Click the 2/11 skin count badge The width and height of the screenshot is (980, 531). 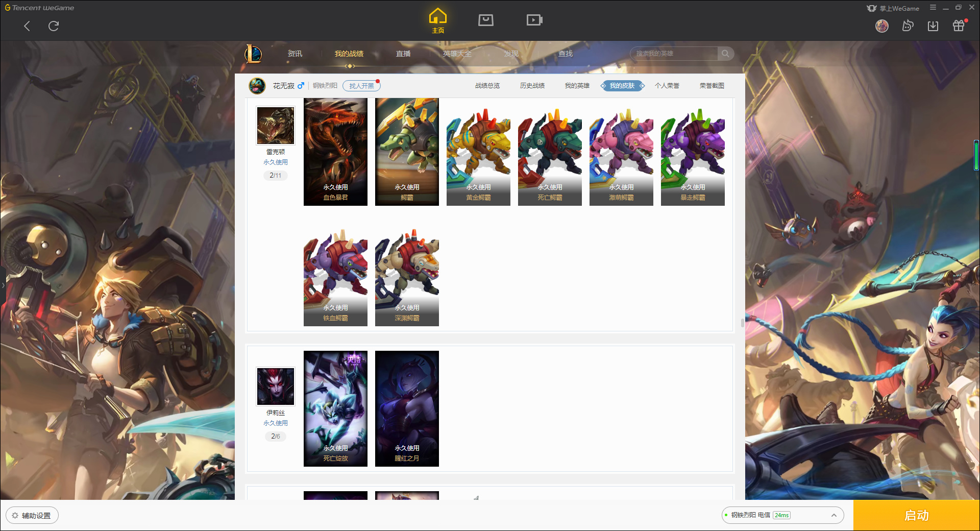pyautogui.click(x=276, y=175)
